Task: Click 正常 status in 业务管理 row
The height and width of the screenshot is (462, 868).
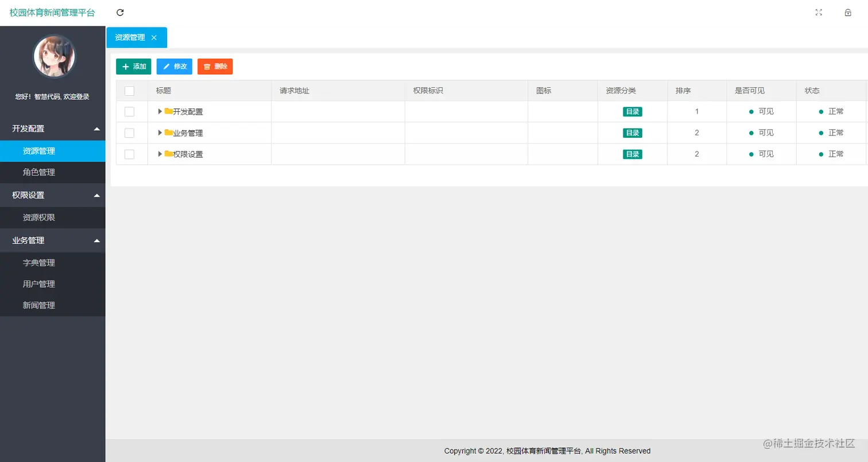Action: point(831,133)
